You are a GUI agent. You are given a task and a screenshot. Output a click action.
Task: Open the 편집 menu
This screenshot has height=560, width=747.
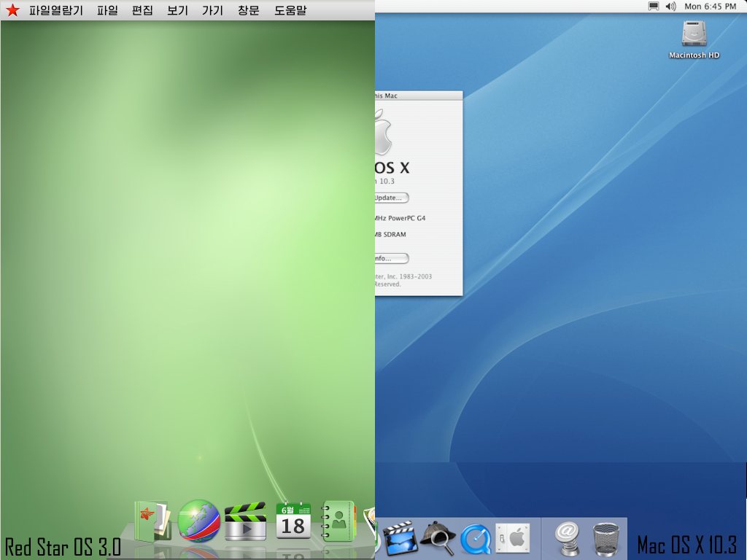tap(142, 11)
